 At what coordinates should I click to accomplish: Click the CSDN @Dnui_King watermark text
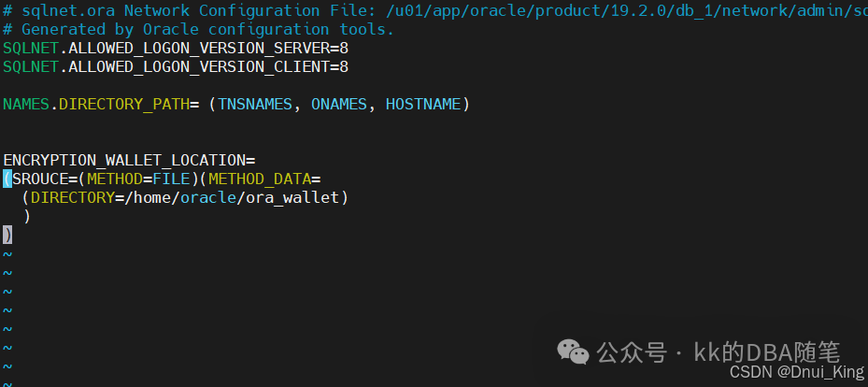click(x=797, y=372)
